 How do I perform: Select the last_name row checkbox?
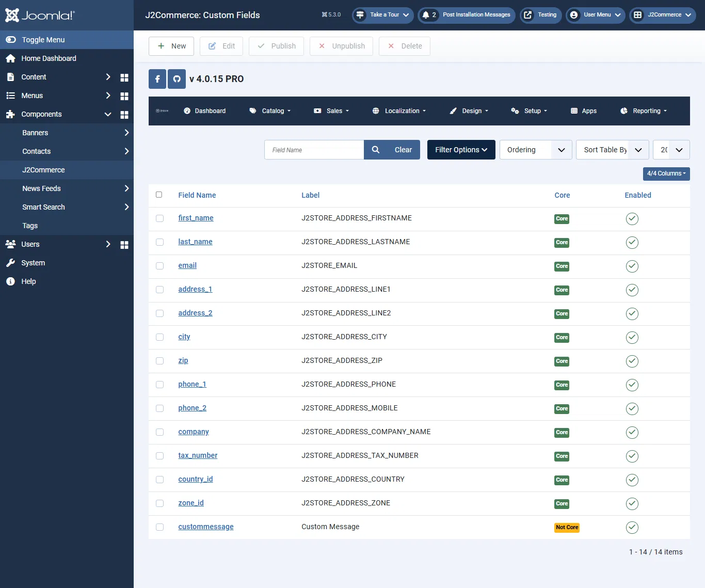(x=160, y=242)
